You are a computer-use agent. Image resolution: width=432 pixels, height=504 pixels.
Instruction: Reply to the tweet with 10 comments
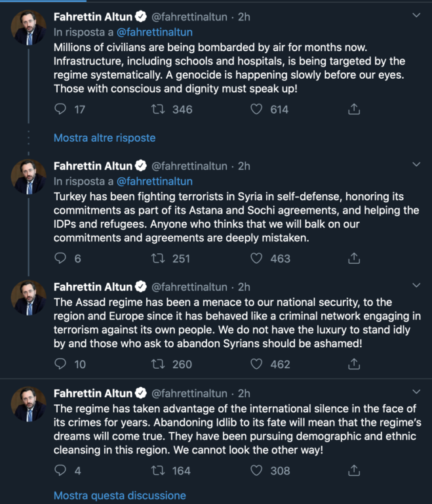(60, 364)
